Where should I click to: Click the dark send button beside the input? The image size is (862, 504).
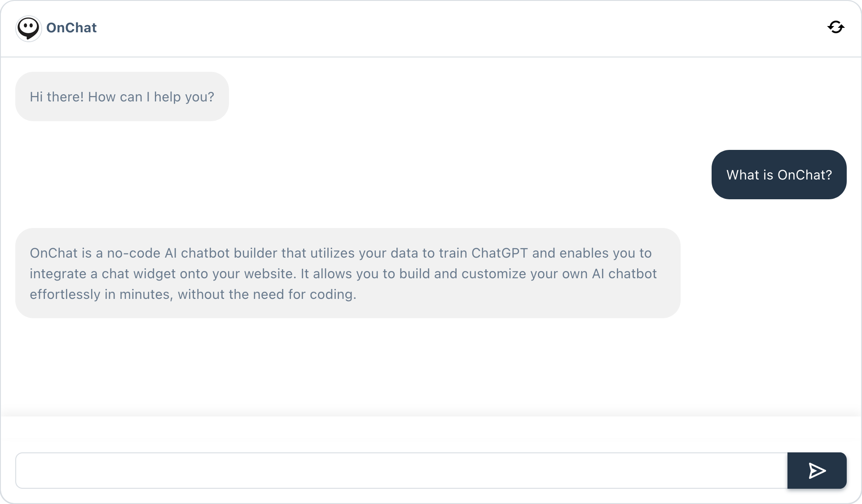tap(817, 470)
